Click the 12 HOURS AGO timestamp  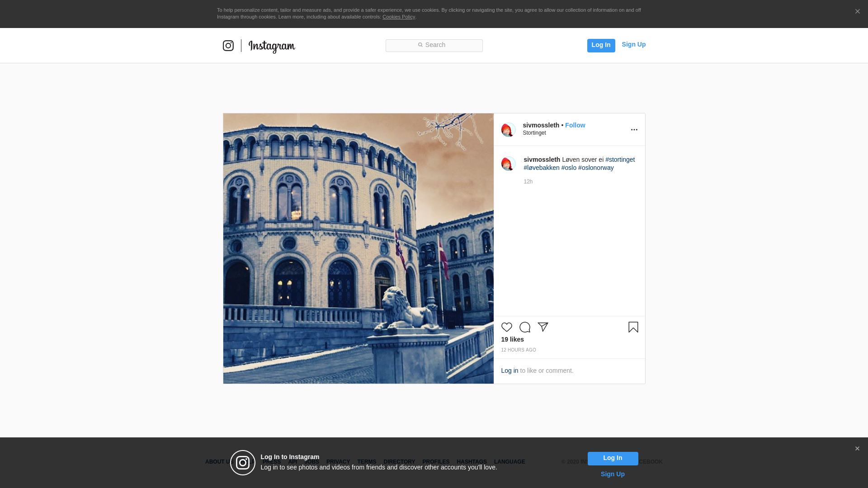click(518, 350)
